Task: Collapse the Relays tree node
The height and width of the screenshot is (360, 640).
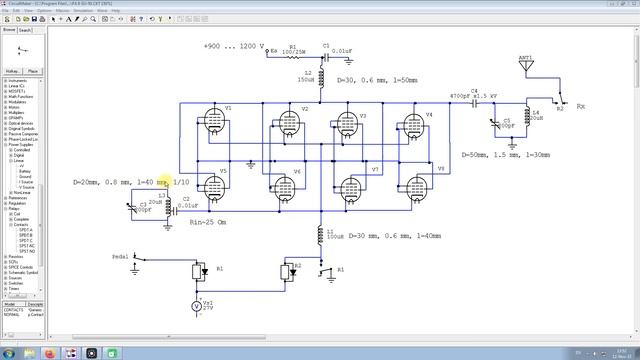Action: [6, 209]
